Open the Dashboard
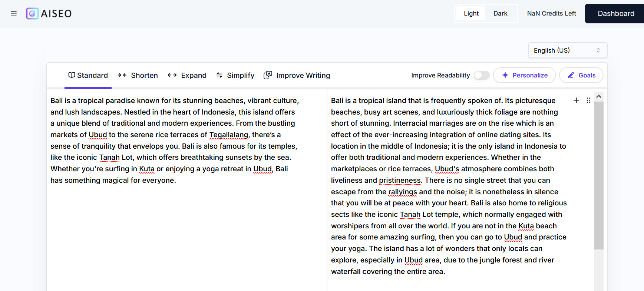Screen dimensions: 644x291 [615, 13]
